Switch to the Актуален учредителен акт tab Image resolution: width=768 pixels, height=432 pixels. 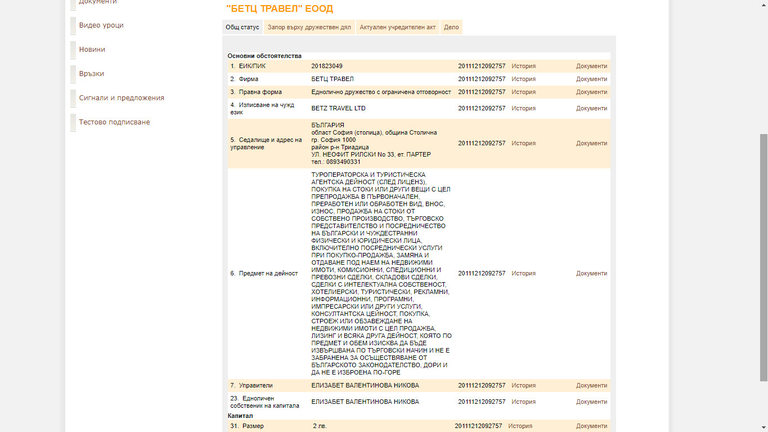397,28
